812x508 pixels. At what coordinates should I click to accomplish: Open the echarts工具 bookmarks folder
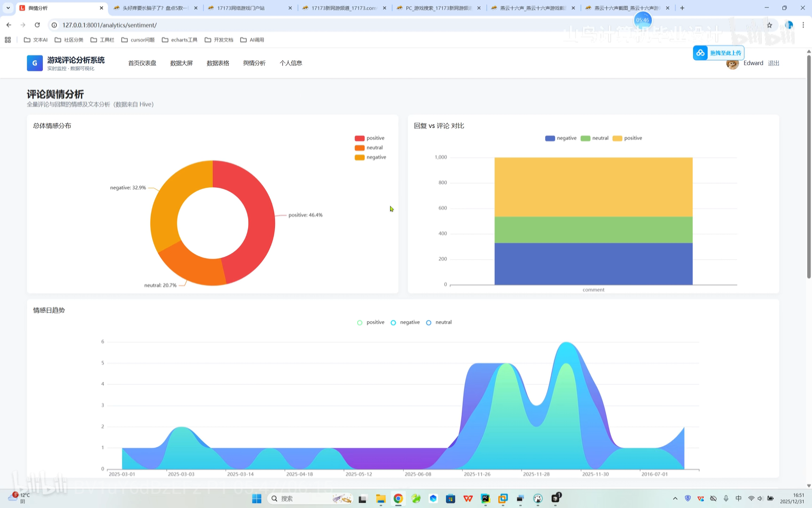coord(180,40)
